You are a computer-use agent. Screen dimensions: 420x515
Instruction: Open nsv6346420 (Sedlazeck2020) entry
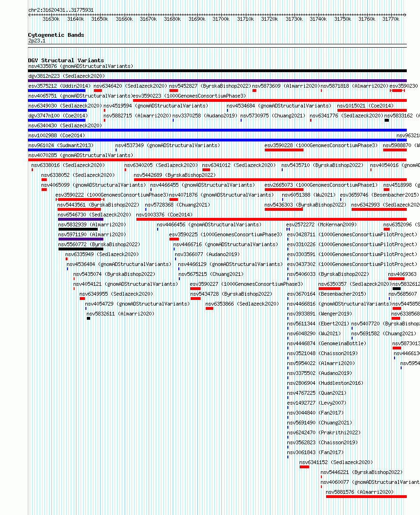point(130,86)
